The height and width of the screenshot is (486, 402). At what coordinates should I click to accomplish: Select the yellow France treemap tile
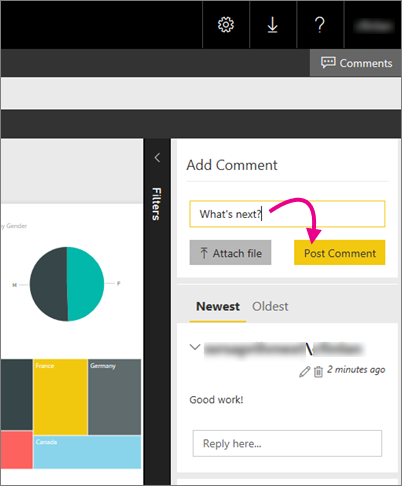(60, 397)
